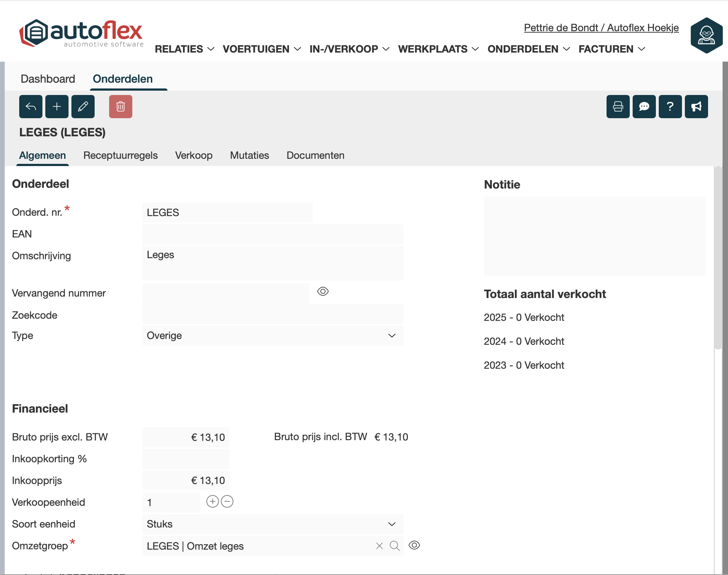Open the Type dropdown showing Overige

(x=273, y=336)
